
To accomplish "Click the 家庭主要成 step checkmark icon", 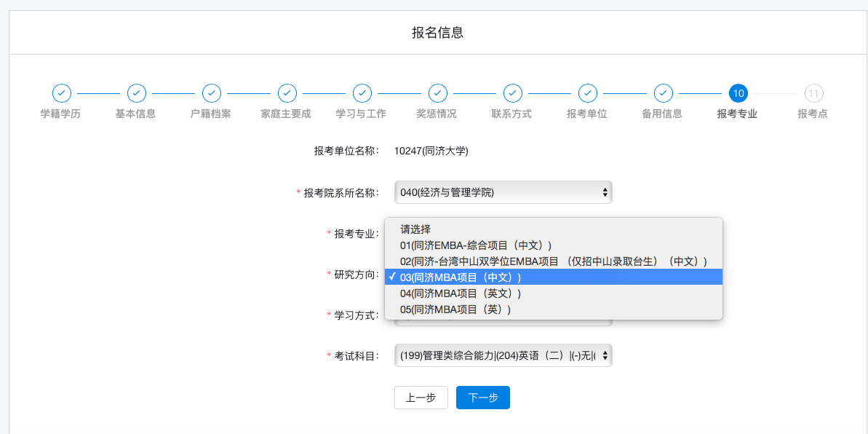I will (x=287, y=93).
